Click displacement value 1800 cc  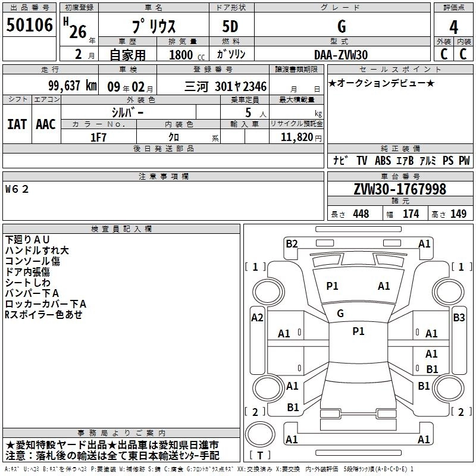click(187, 55)
